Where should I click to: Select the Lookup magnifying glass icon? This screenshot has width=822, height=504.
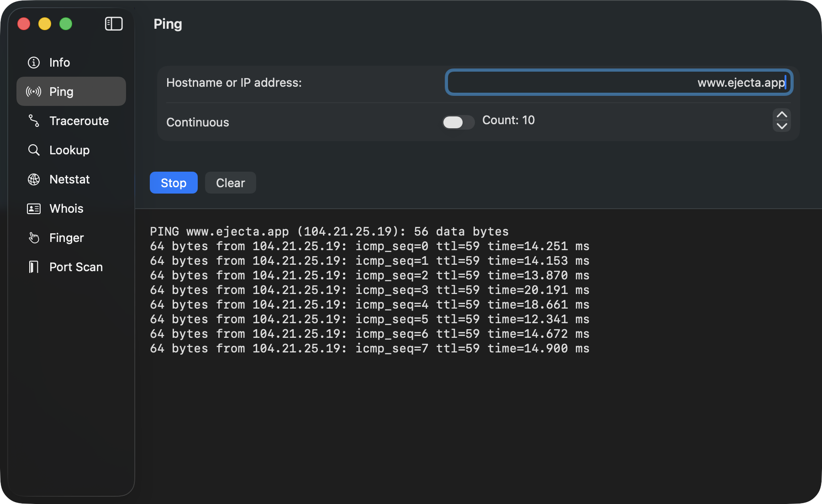click(33, 150)
